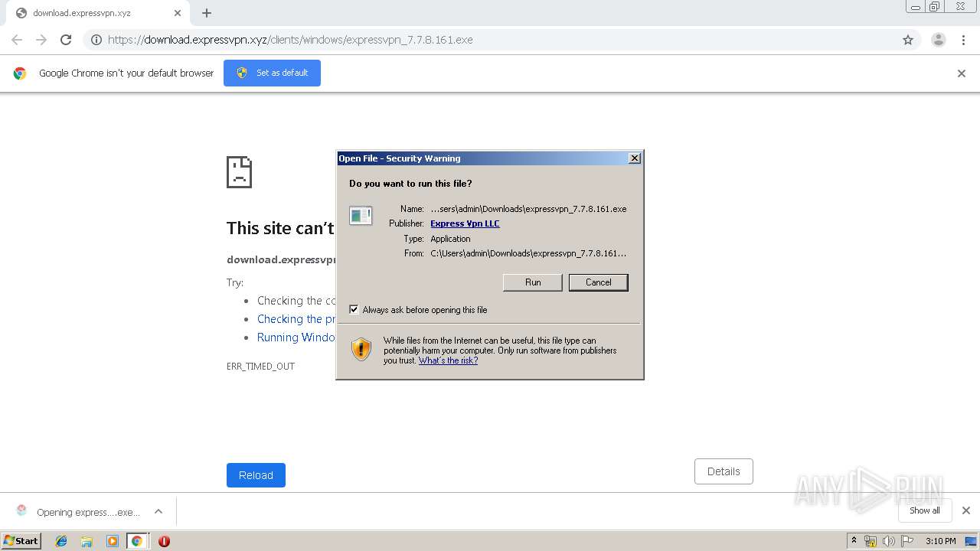Viewport: 980px width, 551px height.
Task: Open a new tab with plus icon
Action: [x=207, y=13]
